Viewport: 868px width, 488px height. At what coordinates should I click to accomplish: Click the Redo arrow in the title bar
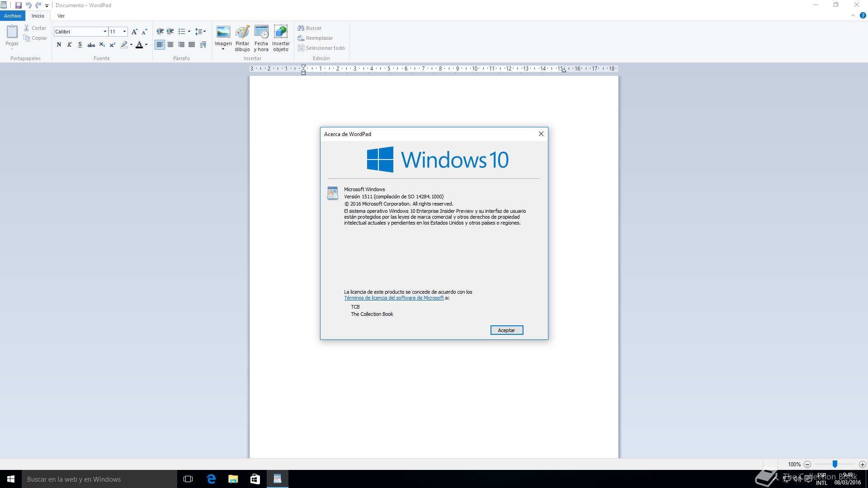tap(38, 5)
